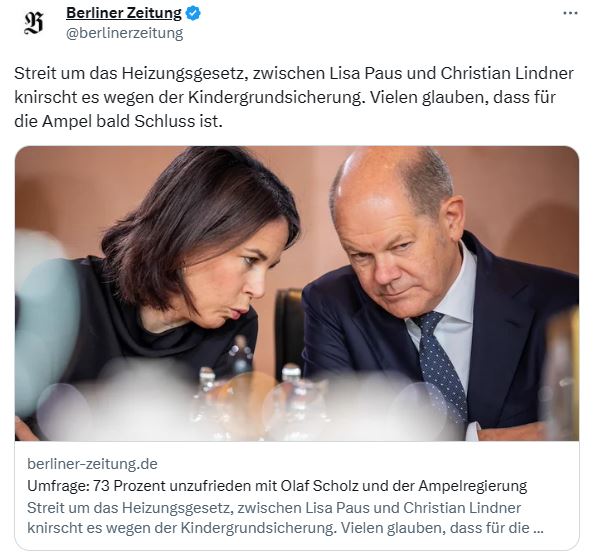
Task: Click the tweet text starting with Streit
Action: coord(294,97)
